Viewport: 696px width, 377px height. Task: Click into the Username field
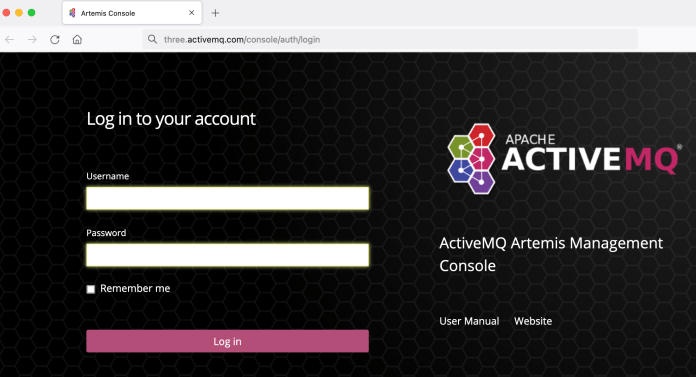(227, 198)
